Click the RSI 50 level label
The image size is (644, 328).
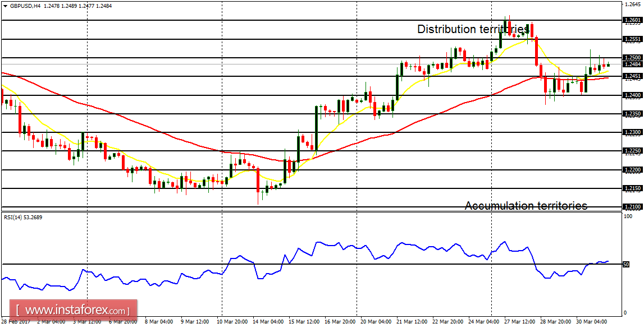click(627, 265)
